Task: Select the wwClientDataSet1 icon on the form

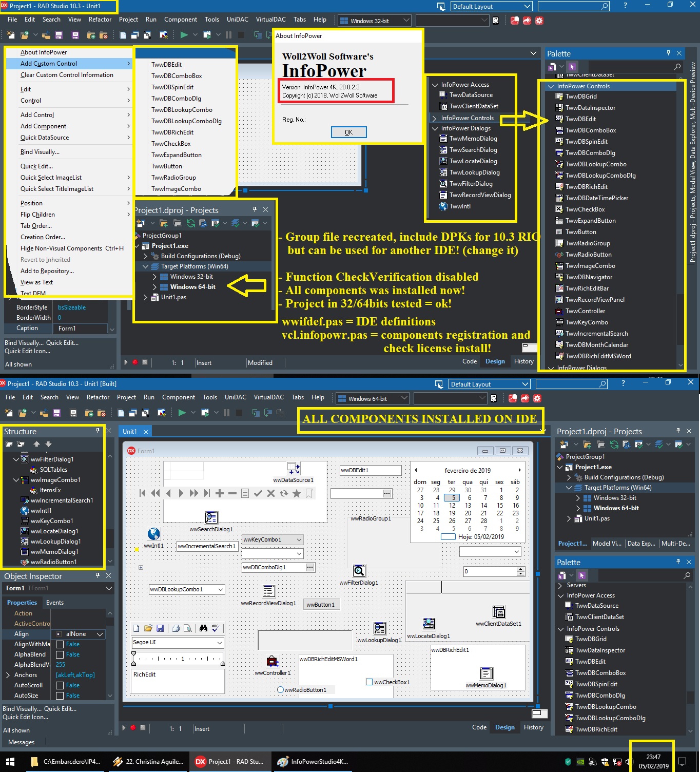Action: click(498, 612)
